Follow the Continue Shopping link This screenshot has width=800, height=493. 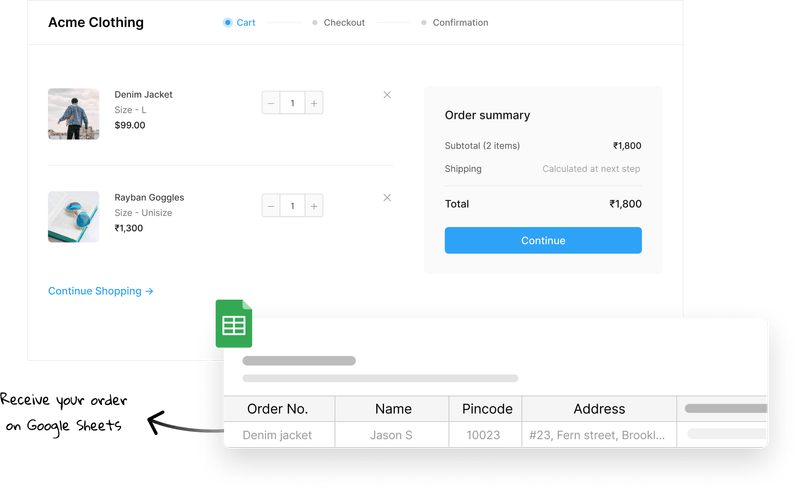100,291
